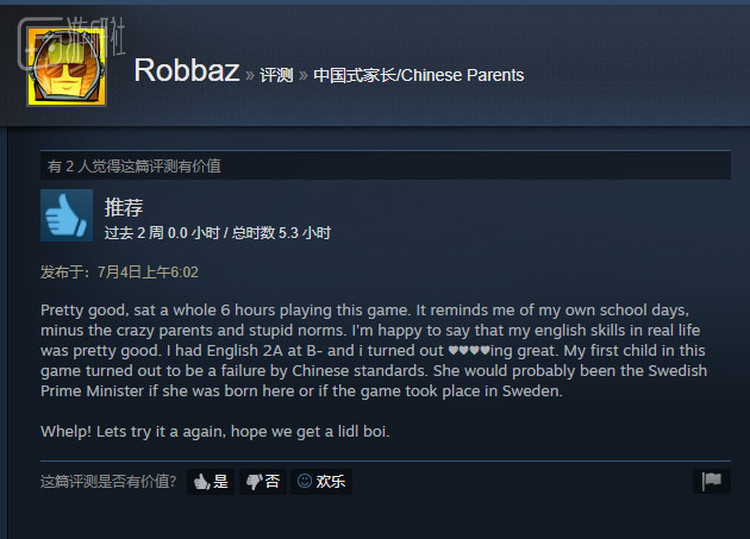The image size is (750, 539).
Task: Select the 推荐 recommendation heading
Action: tap(124, 208)
